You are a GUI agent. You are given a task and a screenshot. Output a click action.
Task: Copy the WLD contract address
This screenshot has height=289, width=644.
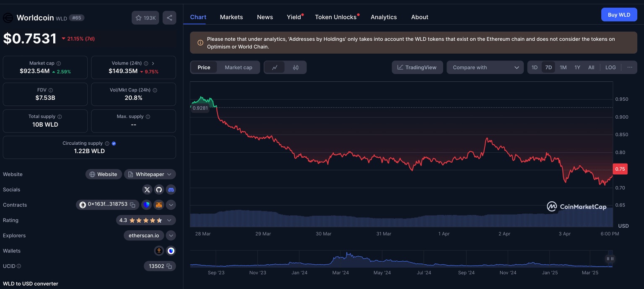(x=132, y=205)
